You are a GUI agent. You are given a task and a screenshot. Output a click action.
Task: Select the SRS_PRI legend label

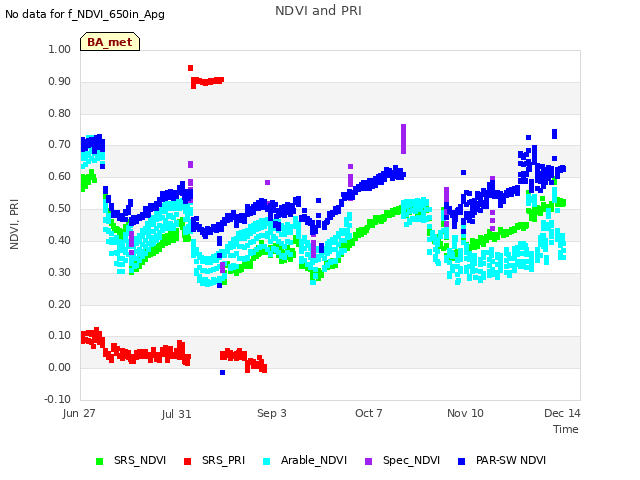(x=223, y=460)
